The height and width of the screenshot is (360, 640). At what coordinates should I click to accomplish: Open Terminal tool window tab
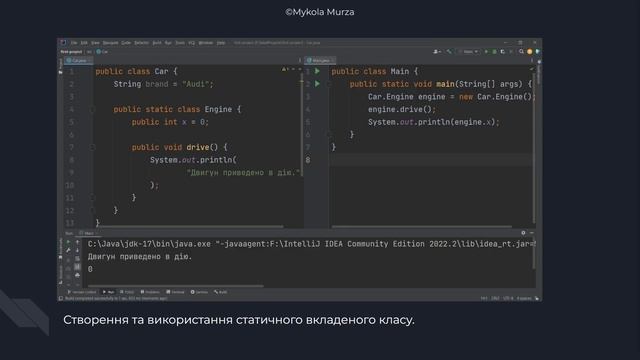tap(176, 292)
